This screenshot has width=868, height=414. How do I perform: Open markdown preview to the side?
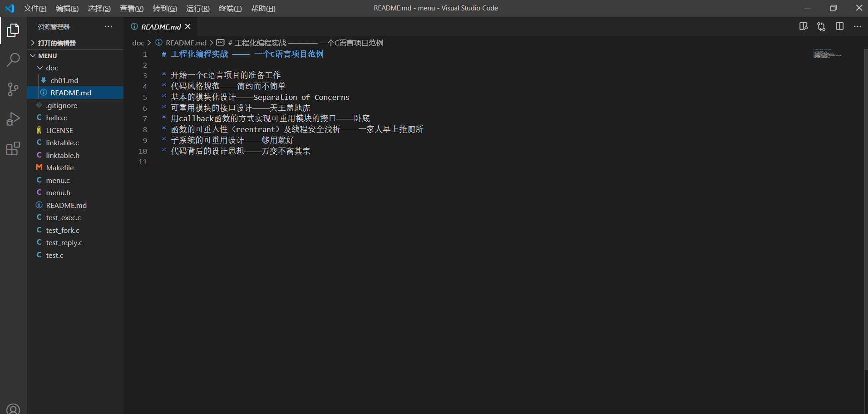(804, 26)
